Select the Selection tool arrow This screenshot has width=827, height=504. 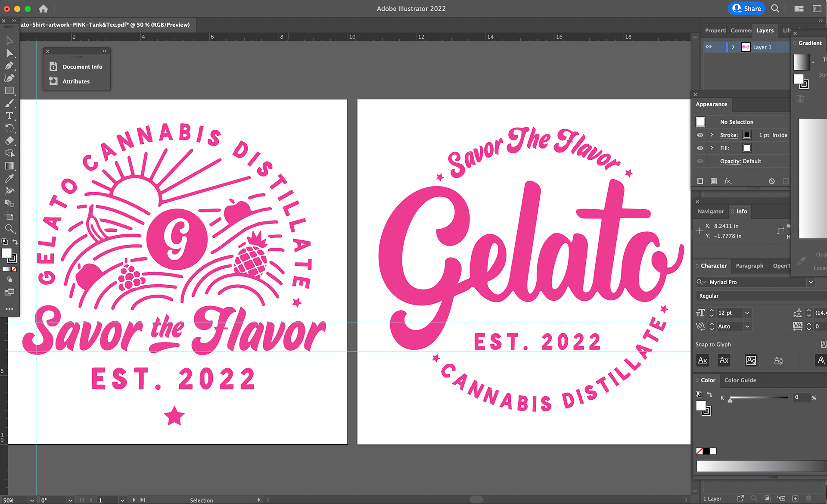(x=9, y=40)
